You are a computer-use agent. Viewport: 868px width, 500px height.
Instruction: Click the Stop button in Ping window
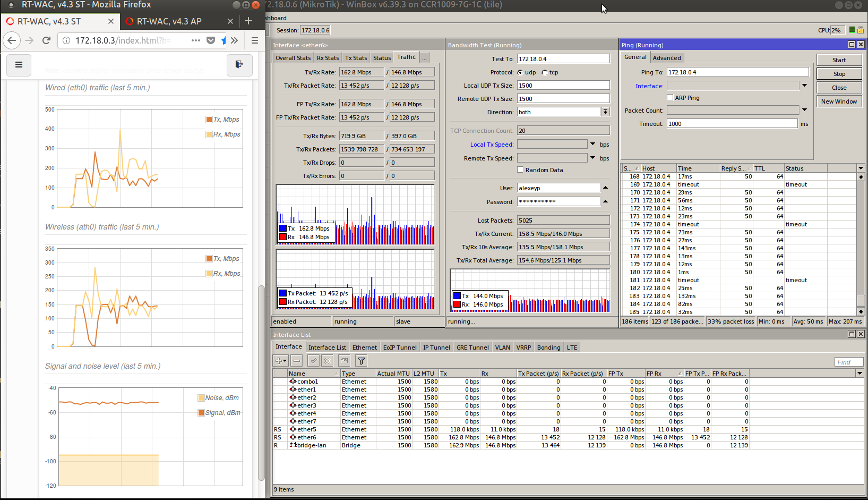[x=839, y=74]
